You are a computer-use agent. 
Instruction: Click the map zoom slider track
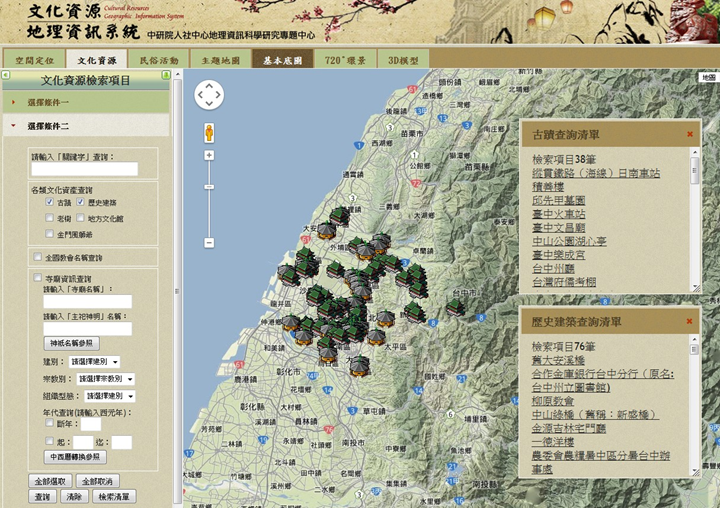[x=209, y=200]
